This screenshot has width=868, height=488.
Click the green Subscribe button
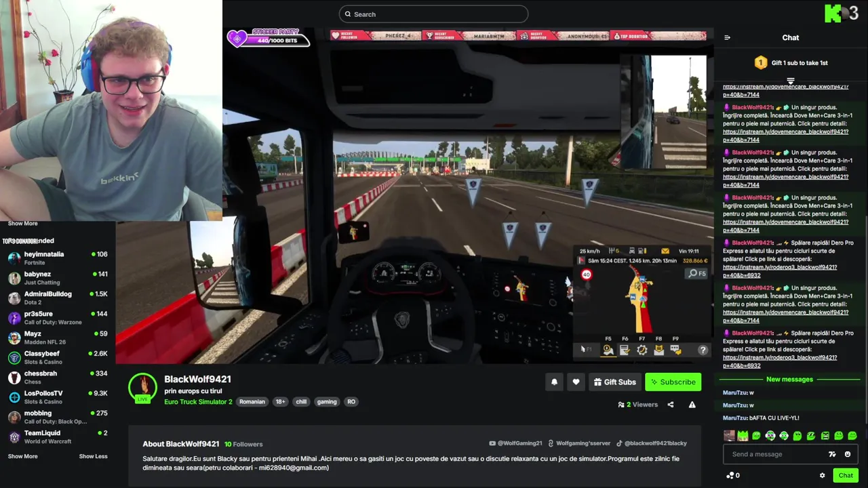click(673, 382)
